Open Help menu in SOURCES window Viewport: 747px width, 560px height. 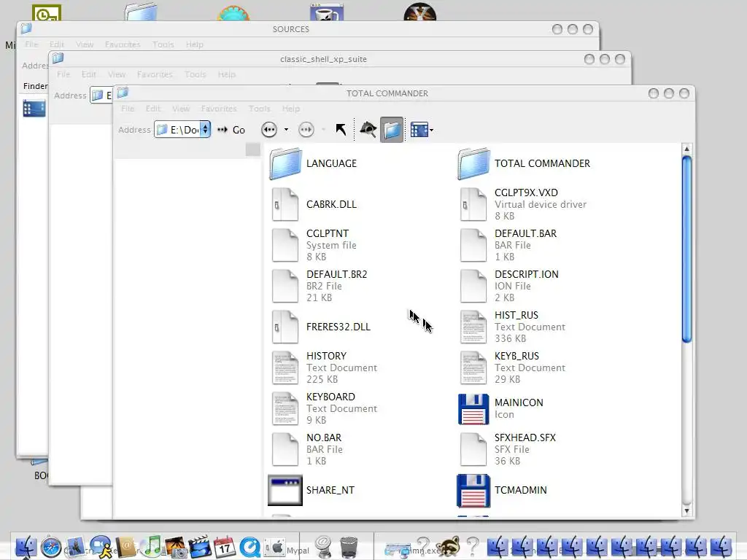(x=194, y=44)
